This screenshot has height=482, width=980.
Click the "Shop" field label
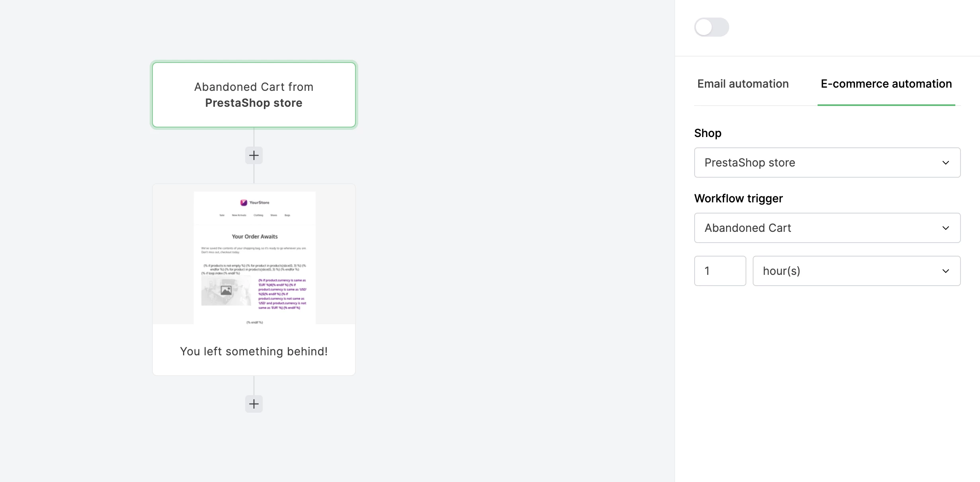tap(708, 133)
